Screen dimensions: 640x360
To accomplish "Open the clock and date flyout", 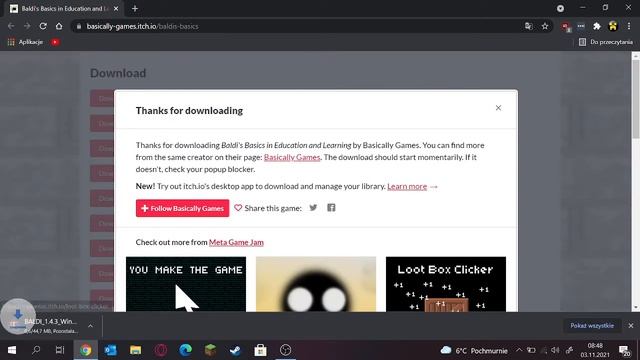I will (595, 350).
